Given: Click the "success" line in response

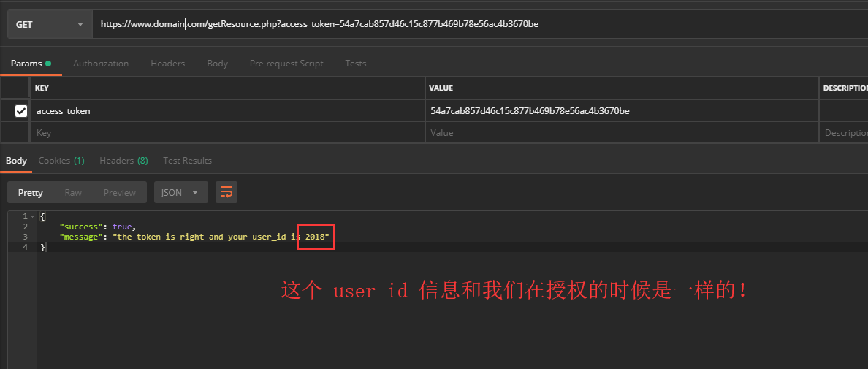Looking at the screenshot, I should (x=97, y=227).
